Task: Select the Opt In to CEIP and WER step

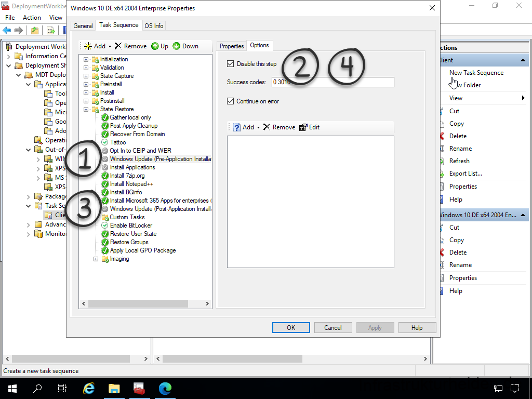Action: tap(140, 151)
